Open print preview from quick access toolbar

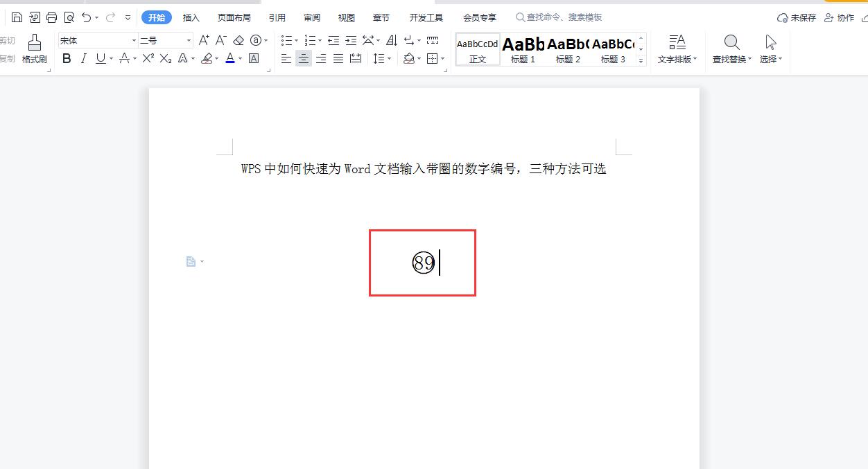coord(69,17)
